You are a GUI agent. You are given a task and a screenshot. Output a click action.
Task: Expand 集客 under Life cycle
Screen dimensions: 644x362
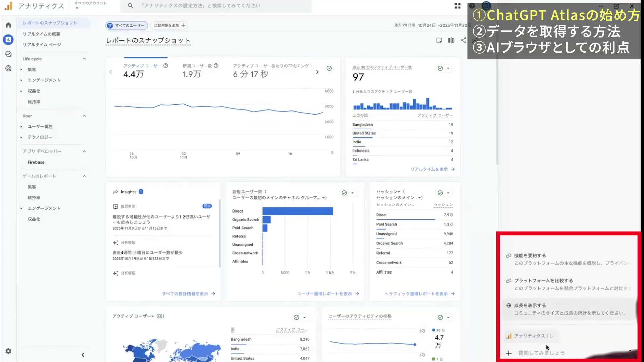[x=21, y=70]
